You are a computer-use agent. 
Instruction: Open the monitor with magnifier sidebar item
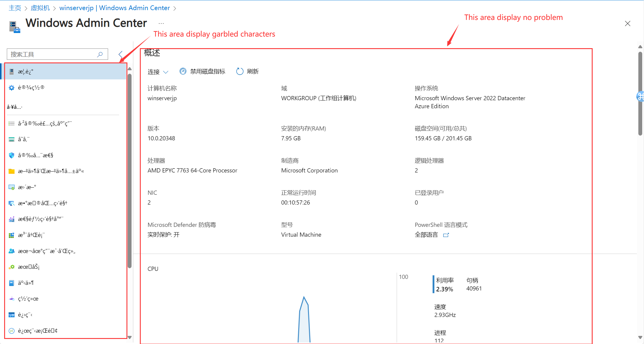(x=64, y=203)
